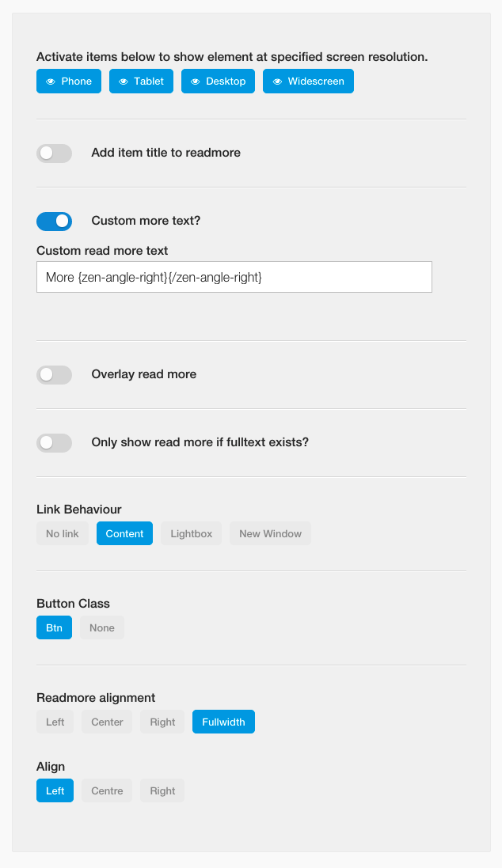Set Link Behaviour to New Window

[x=270, y=533]
